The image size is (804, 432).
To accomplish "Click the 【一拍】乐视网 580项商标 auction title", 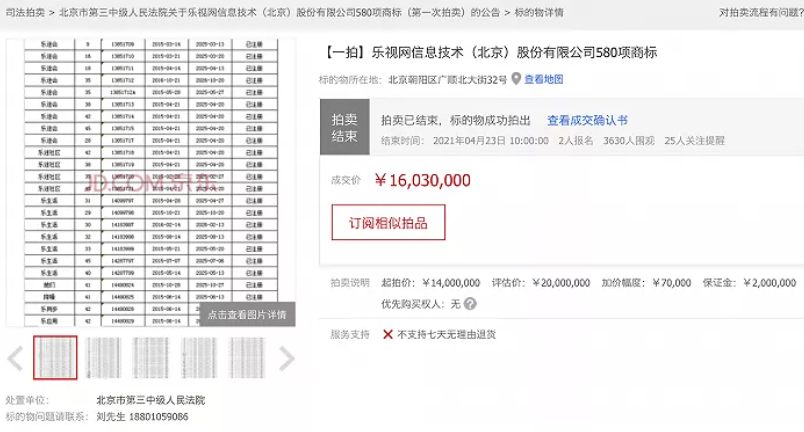I will [490, 52].
